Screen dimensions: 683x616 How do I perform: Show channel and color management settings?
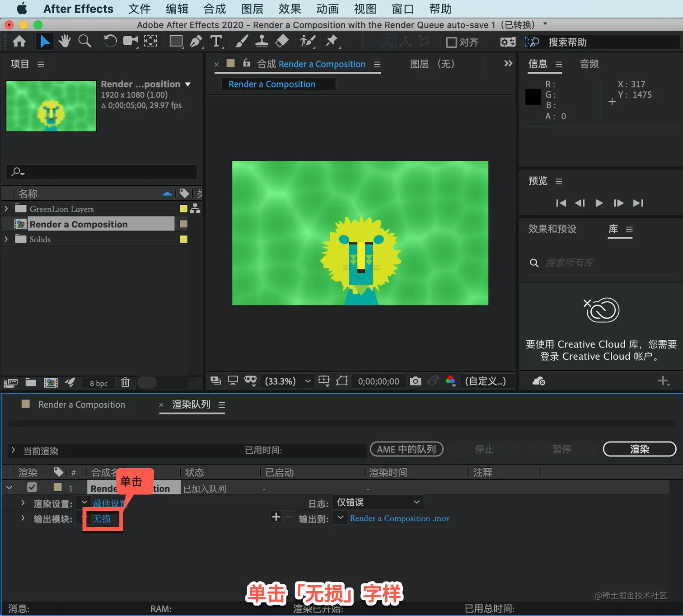click(450, 381)
